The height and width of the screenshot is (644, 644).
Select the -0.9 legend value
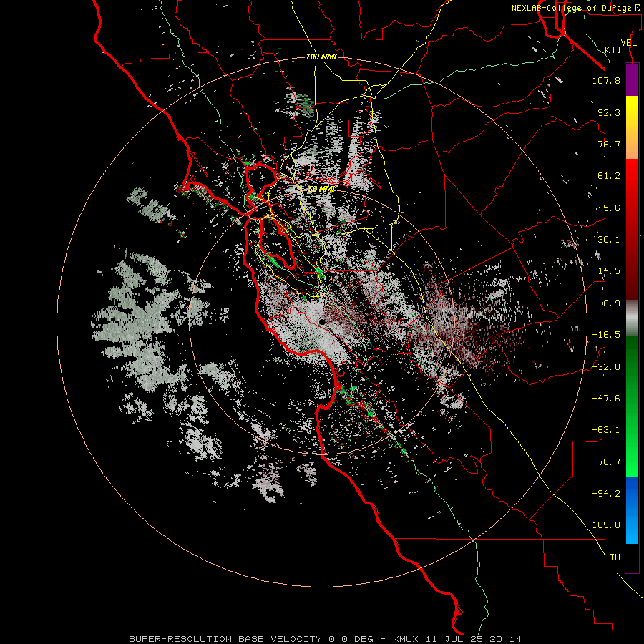tap(609, 303)
